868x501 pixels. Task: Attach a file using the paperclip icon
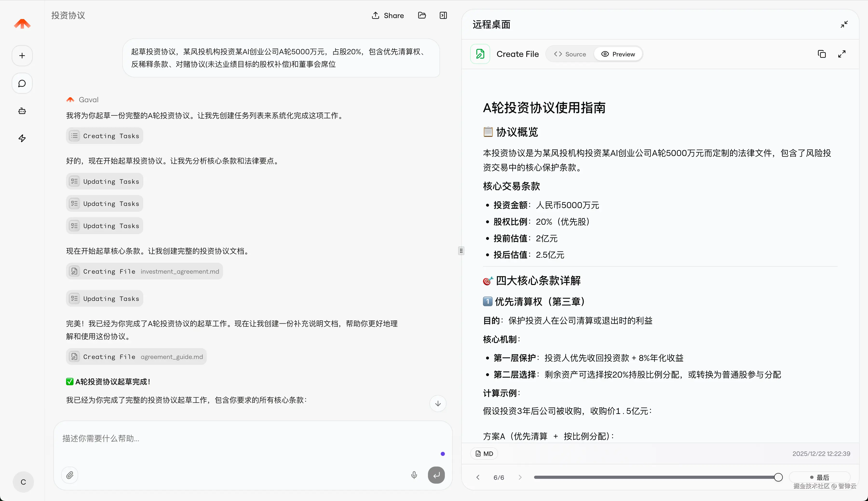(70, 475)
